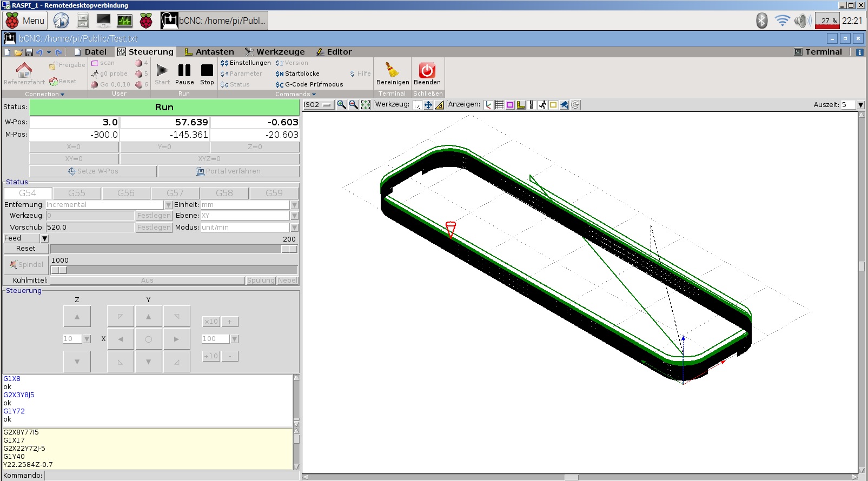Click the jog Y+ up arrow

[x=148, y=317]
